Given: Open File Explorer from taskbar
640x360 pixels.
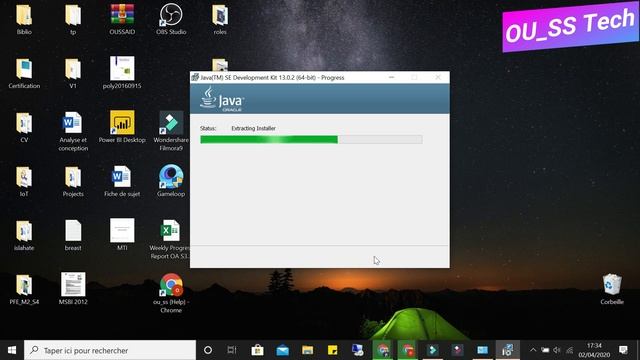Looking at the screenshot, I should click(x=307, y=350).
